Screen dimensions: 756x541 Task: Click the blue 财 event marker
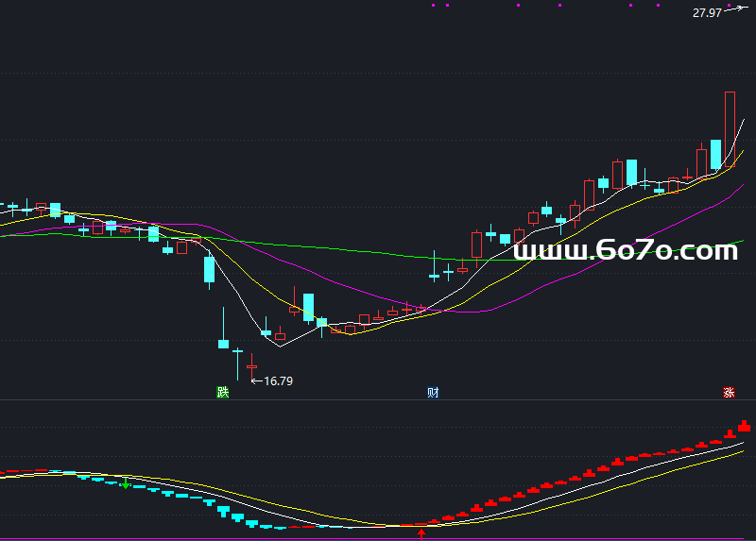pyautogui.click(x=433, y=392)
